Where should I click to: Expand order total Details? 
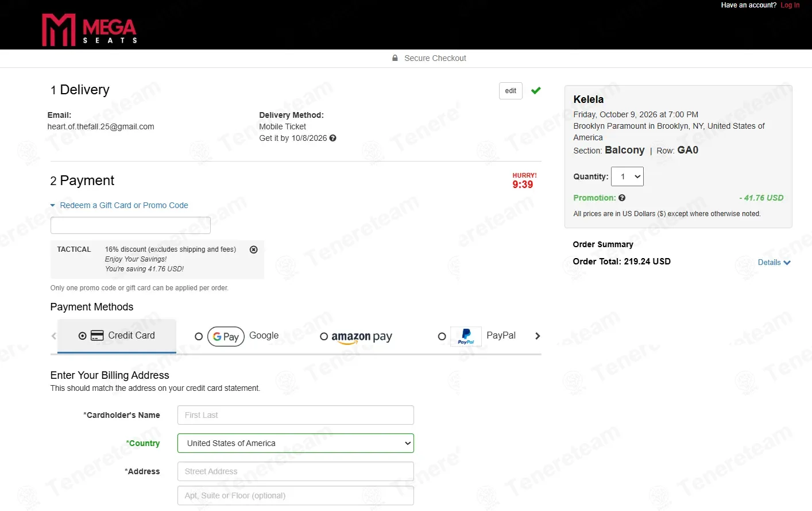774,262
